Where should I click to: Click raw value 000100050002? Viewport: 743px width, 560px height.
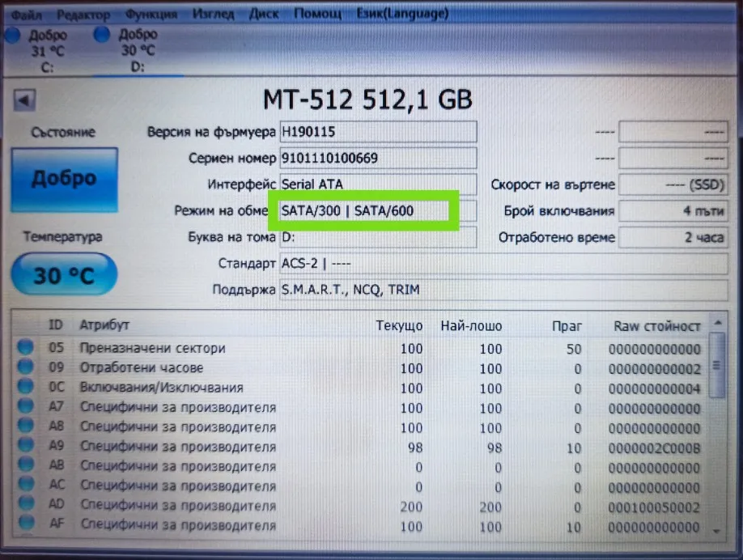(655, 507)
